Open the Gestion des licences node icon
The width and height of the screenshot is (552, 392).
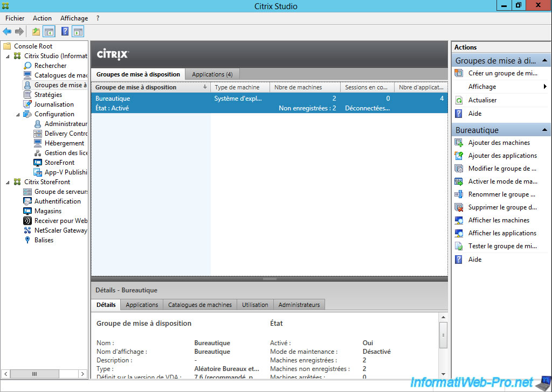[x=38, y=152]
